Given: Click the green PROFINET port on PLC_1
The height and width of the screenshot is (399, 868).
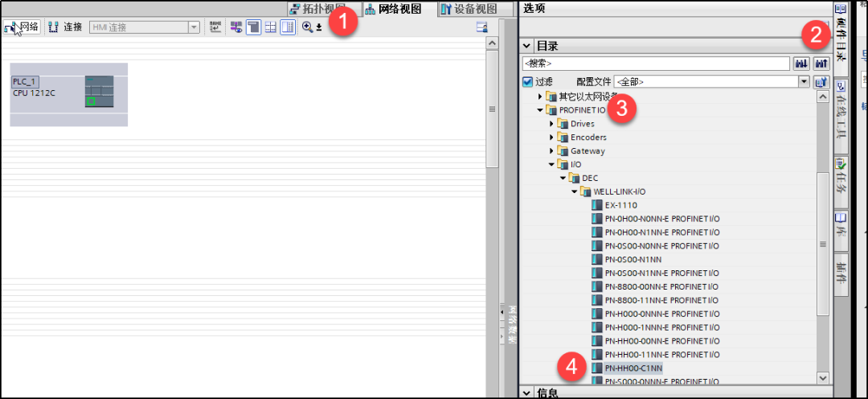Looking at the screenshot, I should click(91, 101).
